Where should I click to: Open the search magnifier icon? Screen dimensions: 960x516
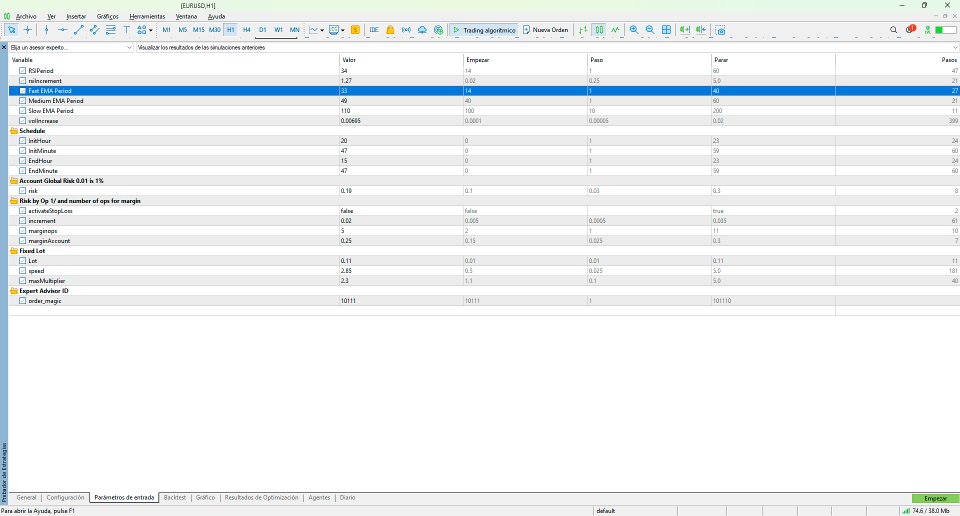coord(893,29)
